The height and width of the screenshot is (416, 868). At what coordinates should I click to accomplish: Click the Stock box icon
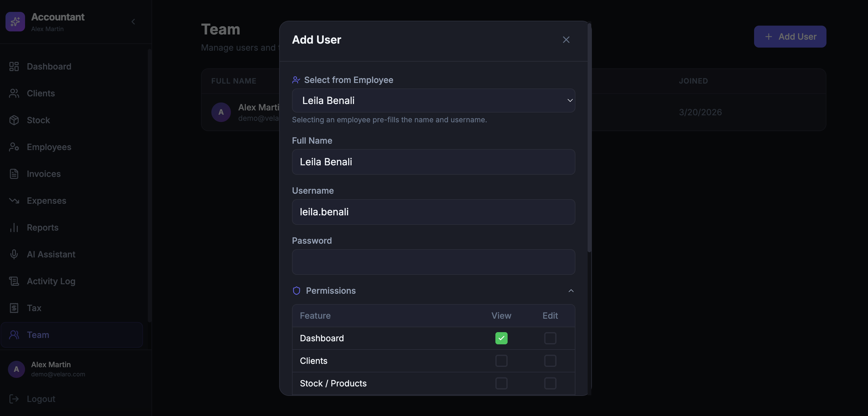[x=14, y=120]
